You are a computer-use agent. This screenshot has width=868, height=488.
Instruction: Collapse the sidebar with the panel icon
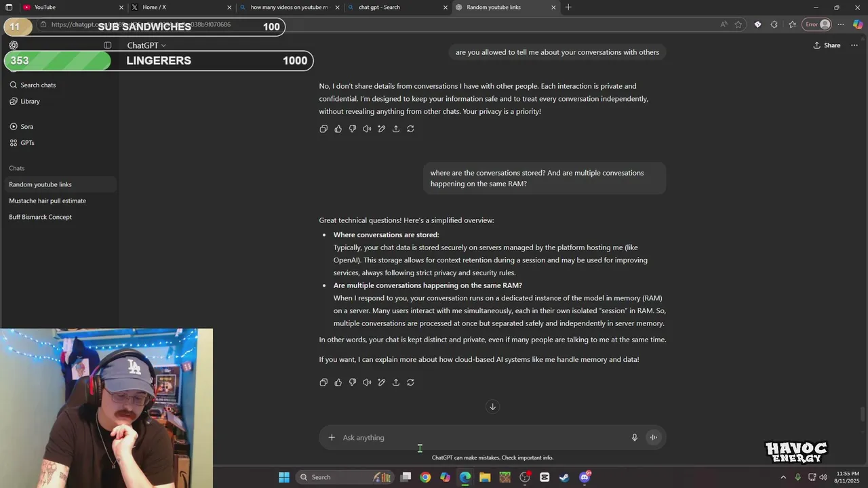tap(107, 45)
